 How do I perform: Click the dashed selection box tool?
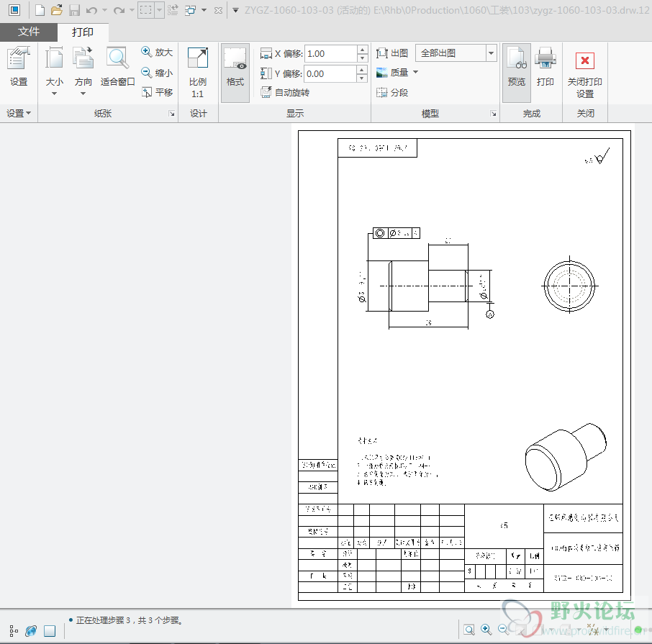pos(146,10)
